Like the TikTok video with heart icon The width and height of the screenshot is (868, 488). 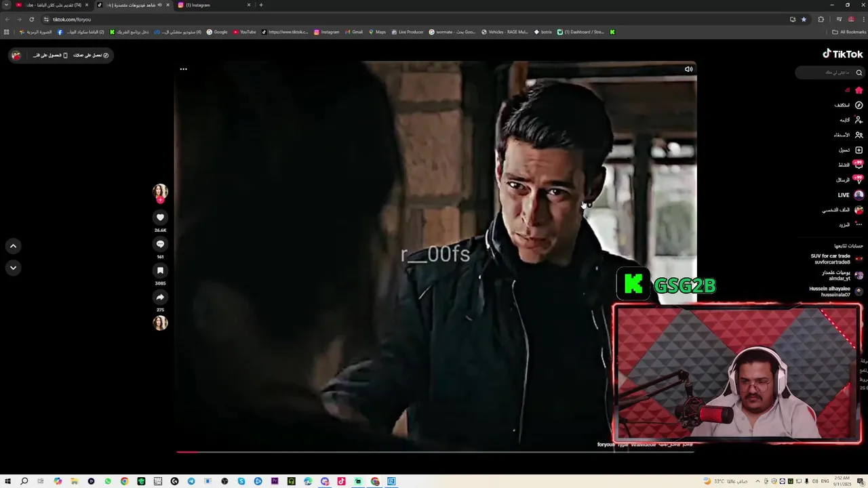point(160,218)
